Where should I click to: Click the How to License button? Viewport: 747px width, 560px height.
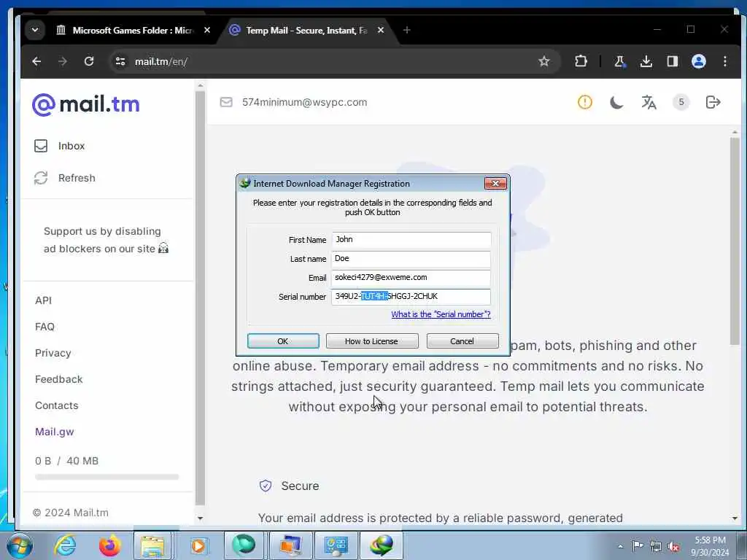point(371,341)
